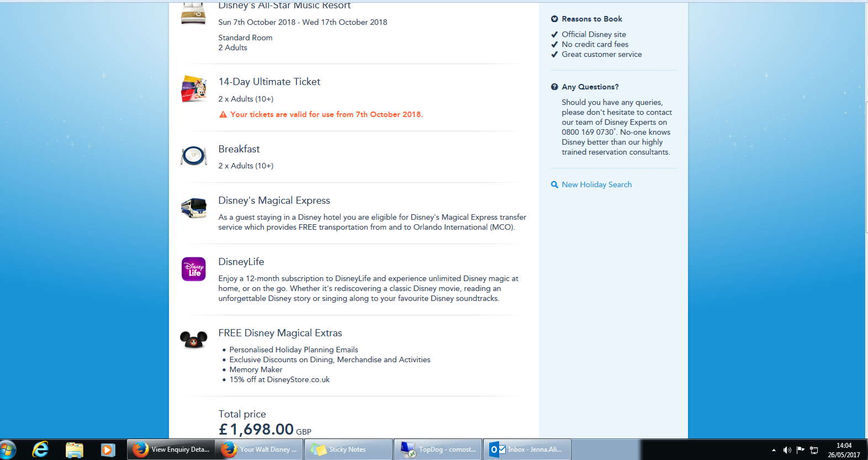Click the £1,698.00 total amount
The image size is (868, 460).
(x=257, y=429)
